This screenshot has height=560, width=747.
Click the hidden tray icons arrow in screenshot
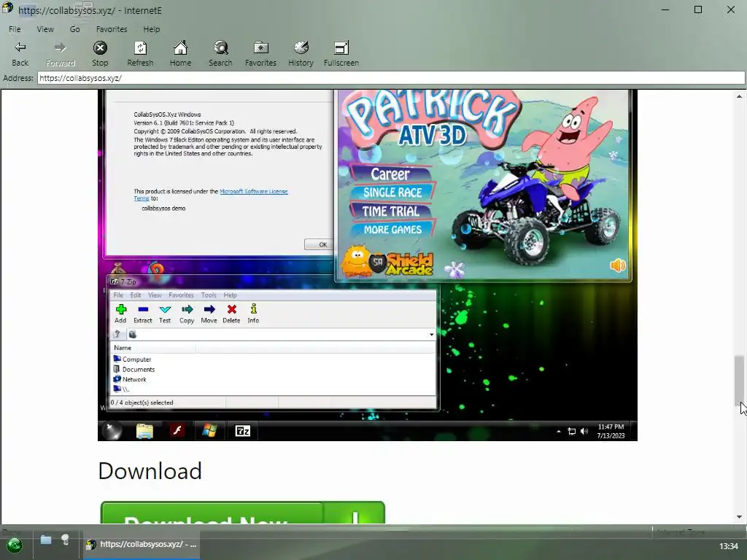click(x=558, y=432)
